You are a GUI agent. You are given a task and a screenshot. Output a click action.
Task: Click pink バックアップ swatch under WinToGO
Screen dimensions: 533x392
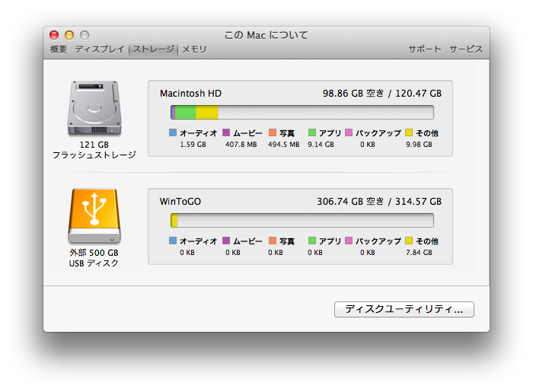[349, 241]
